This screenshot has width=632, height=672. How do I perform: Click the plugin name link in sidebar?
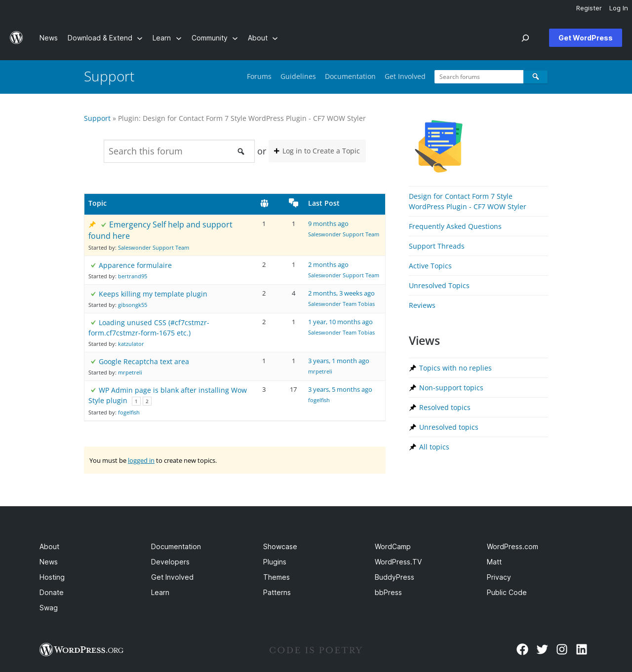coord(468,201)
